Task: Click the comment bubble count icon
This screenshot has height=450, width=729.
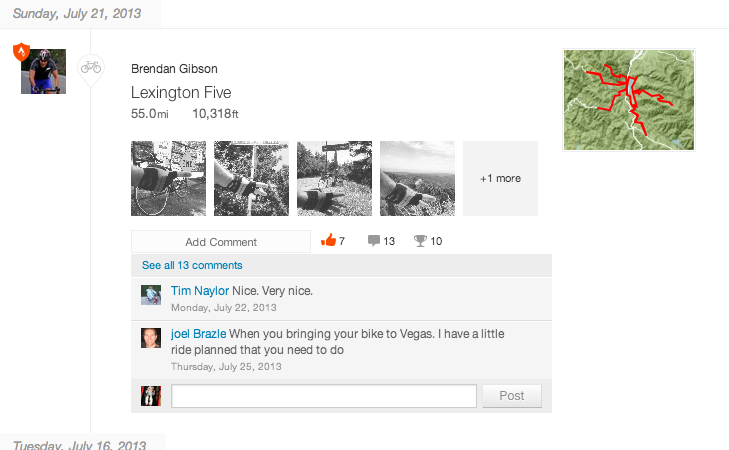Action: (374, 241)
